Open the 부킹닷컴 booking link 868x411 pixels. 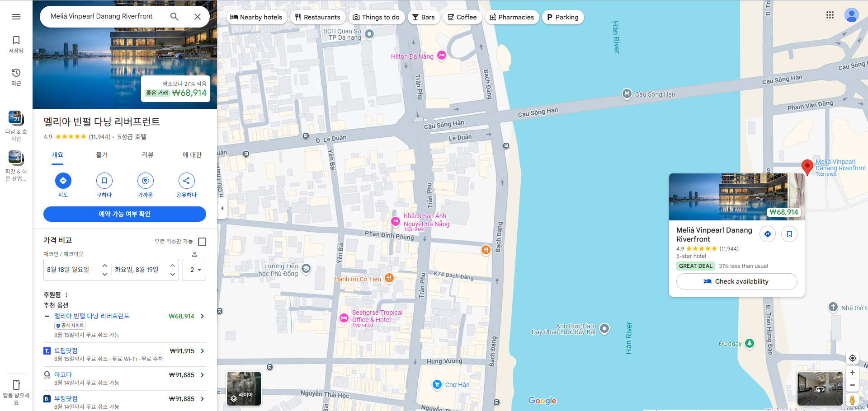pos(66,399)
